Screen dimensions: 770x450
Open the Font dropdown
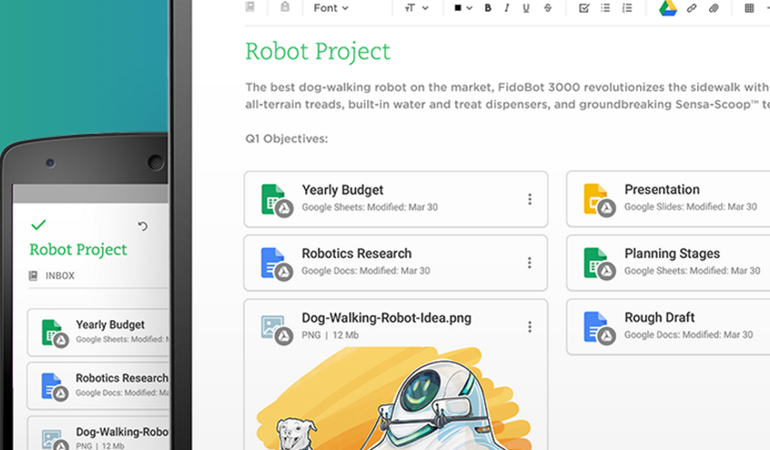(330, 8)
